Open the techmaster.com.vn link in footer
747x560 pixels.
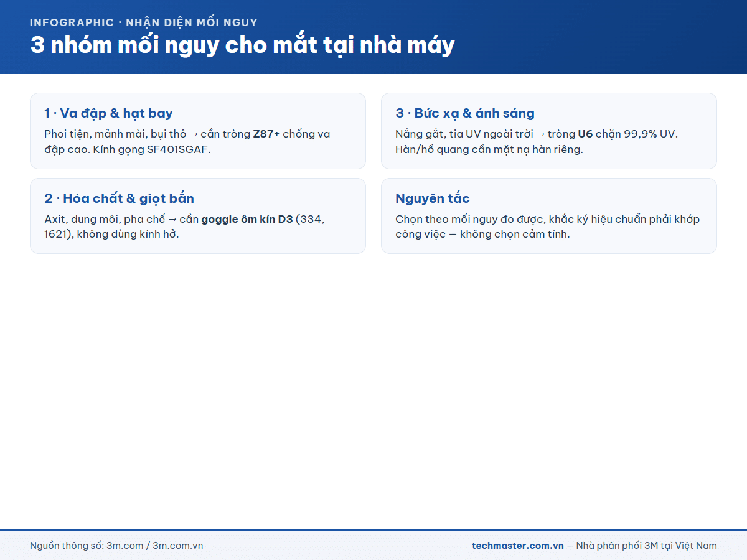(518, 546)
